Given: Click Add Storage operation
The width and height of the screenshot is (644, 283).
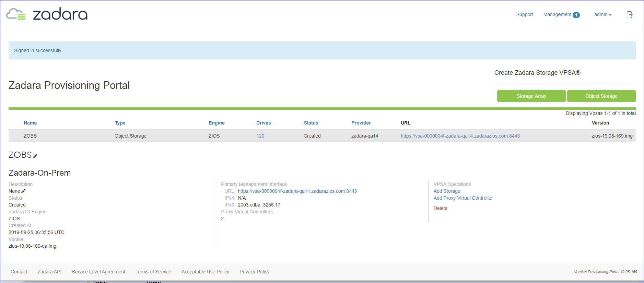Looking at the screenshot, I should [x=447, y=191].
